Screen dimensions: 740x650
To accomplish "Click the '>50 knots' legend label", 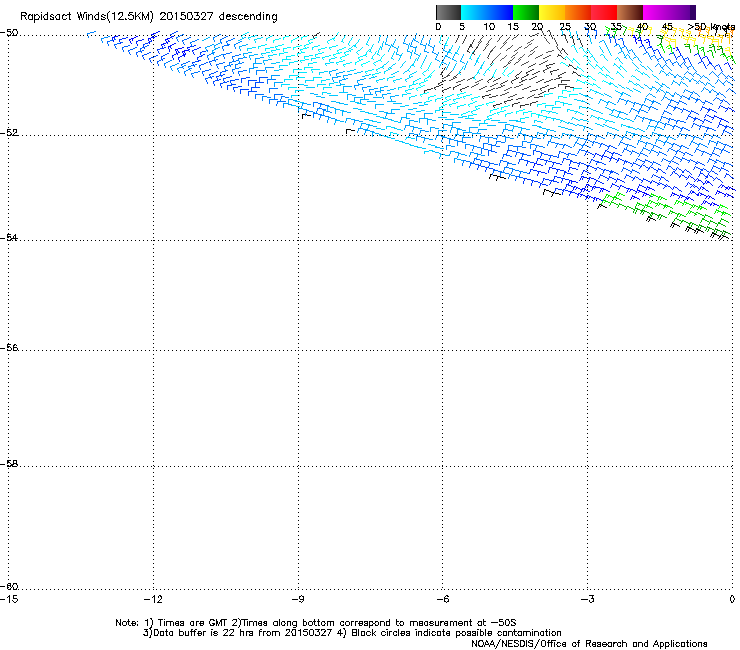I will 712,27.
